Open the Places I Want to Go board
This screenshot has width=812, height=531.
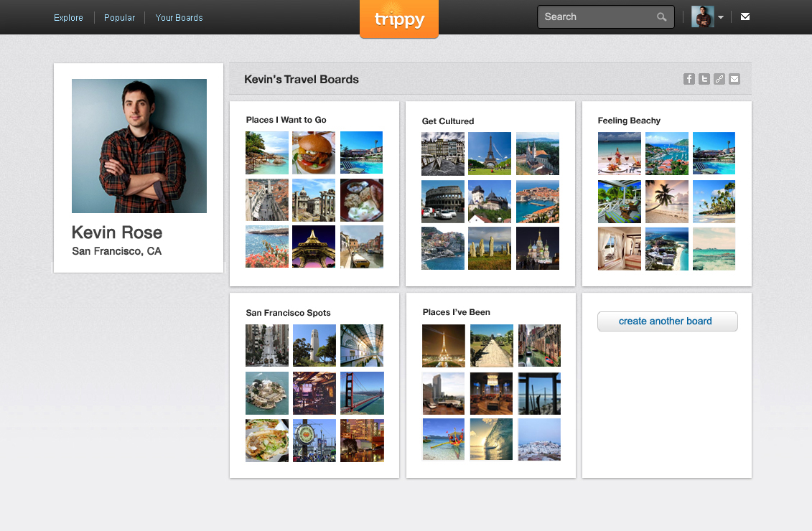286,120
